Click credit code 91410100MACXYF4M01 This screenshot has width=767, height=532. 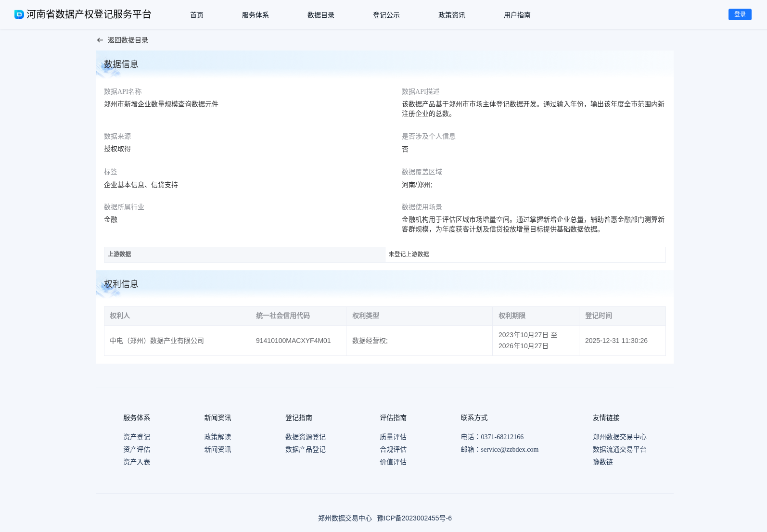[293, 341]
